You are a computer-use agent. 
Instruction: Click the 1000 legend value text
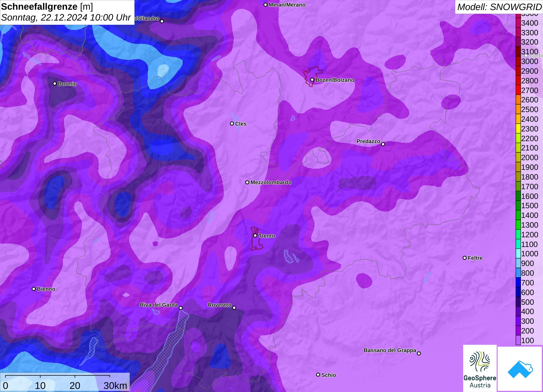tap(530, 254)
